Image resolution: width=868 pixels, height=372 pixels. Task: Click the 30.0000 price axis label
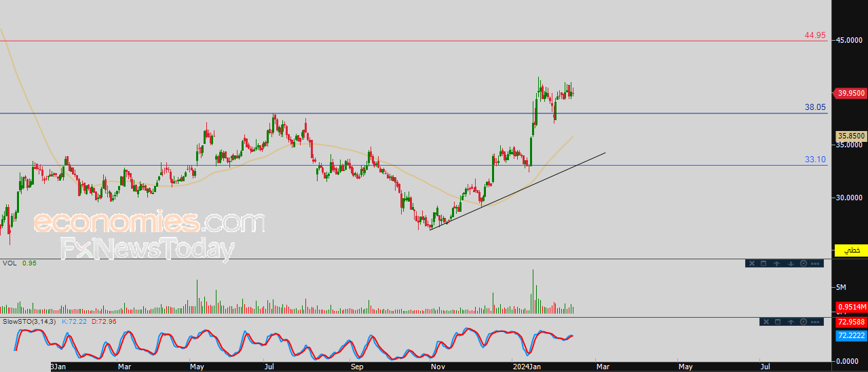851,198
